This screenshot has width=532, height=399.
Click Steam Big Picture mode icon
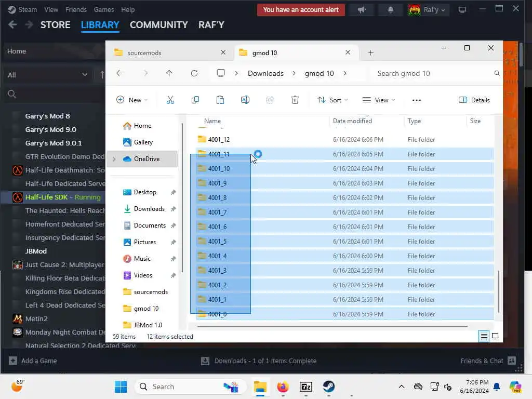coord(462,10)
